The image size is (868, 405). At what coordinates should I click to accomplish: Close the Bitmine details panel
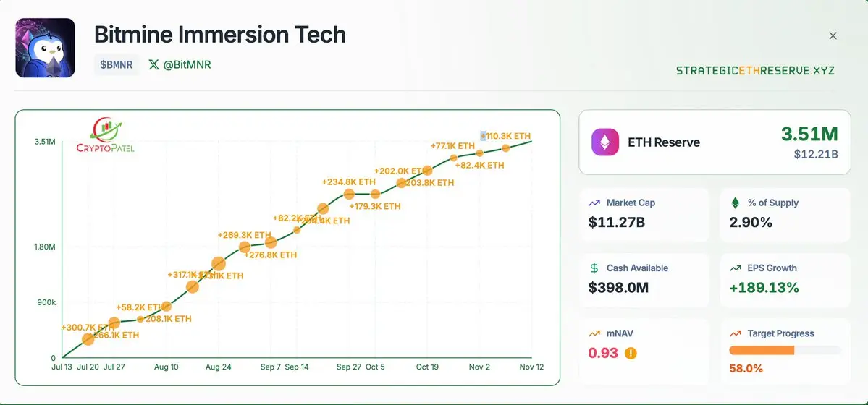coord(833,35)
